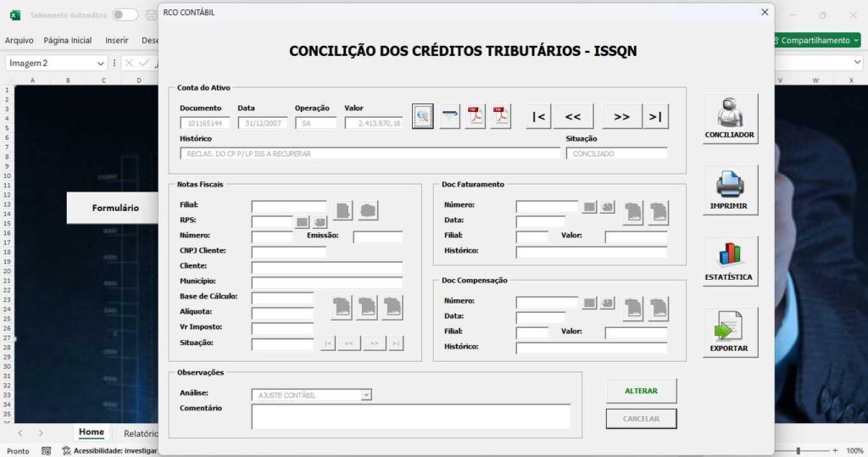Click the small square icon beside the RPS field
Screen dimensions: 868x457
[x=302, y=222]
